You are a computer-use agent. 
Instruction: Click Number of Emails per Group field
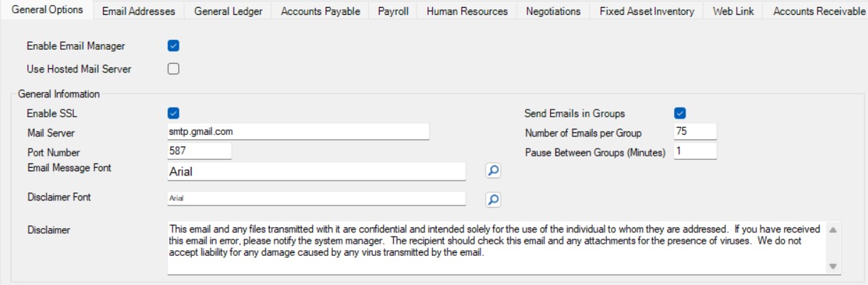click(695, 132)
